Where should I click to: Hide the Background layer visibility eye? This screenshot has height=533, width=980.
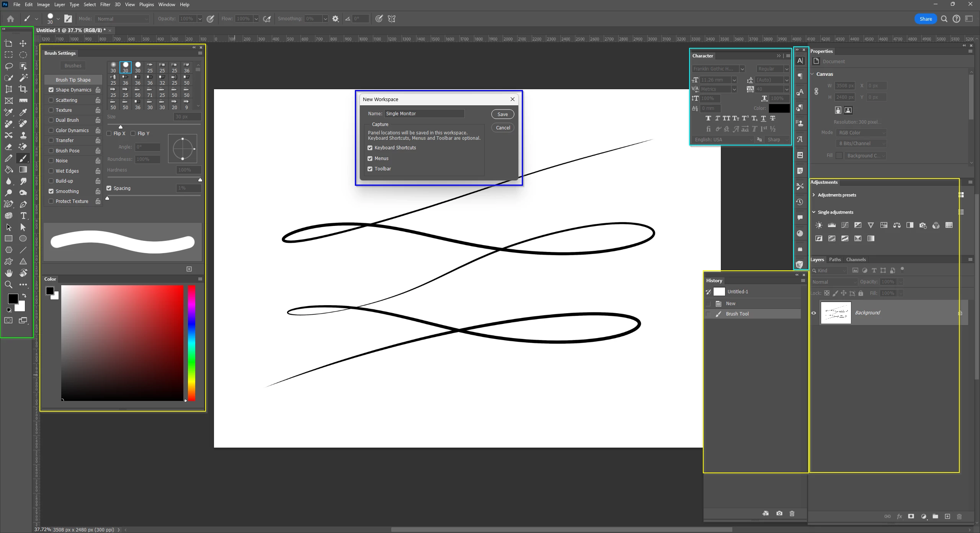(x=814, y=313)
